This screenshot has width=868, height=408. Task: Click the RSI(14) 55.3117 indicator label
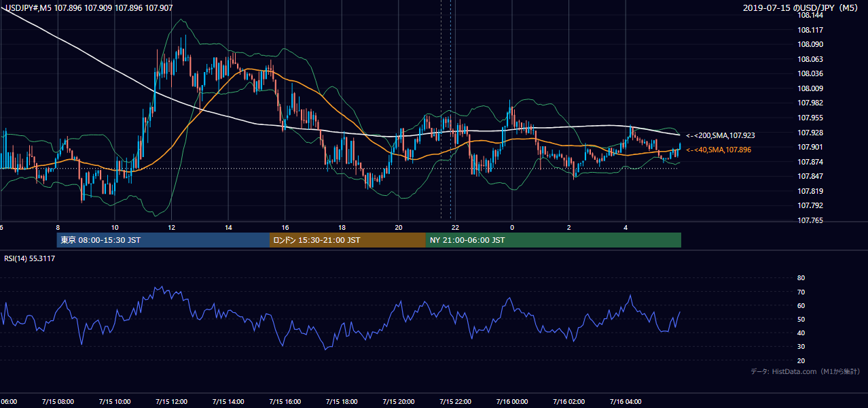pos(30,258)
